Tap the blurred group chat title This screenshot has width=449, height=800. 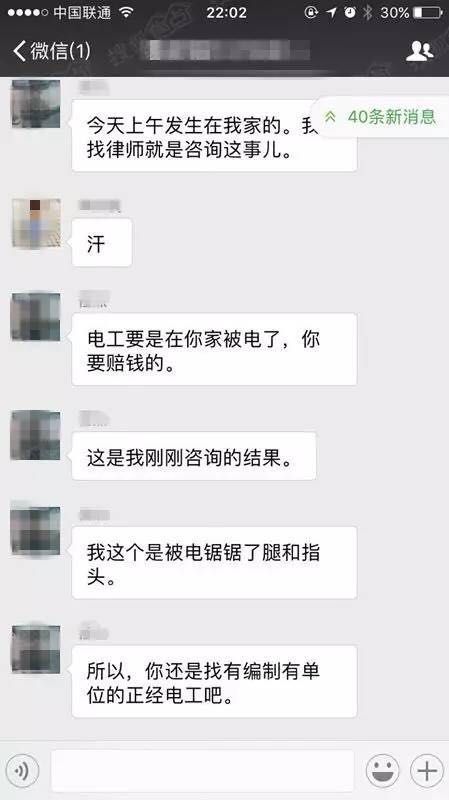[228, 51]
